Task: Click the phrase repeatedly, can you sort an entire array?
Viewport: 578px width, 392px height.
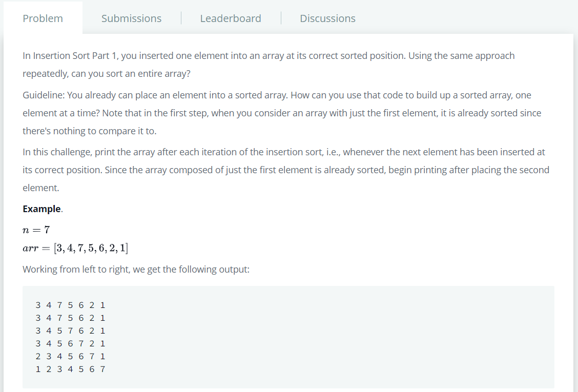Action: [107, 74]
